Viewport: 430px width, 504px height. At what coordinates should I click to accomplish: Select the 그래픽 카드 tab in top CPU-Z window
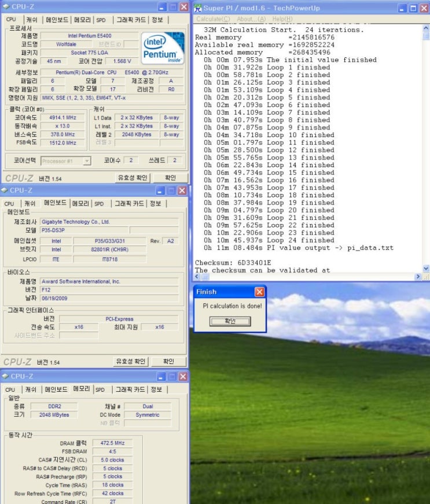coord(131,20)
